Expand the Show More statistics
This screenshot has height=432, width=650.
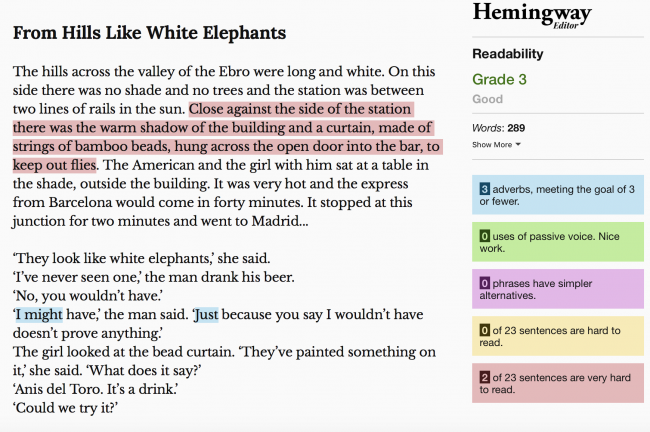[496, 145]
